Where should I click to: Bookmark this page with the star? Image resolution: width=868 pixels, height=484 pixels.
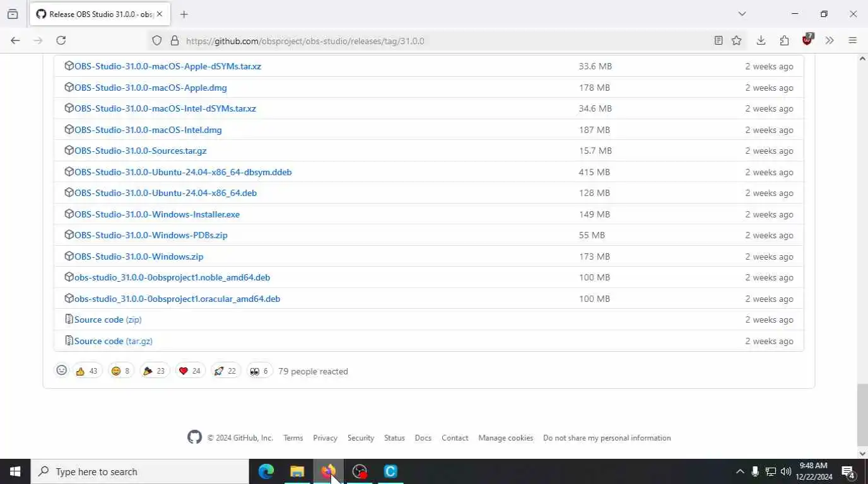coord(736,40)
